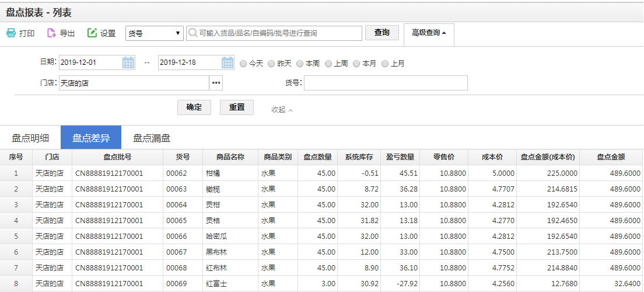This screenshot has height=292, width=644.
Task: Click the 盘点金额 column header
Action: click(611, 157)
